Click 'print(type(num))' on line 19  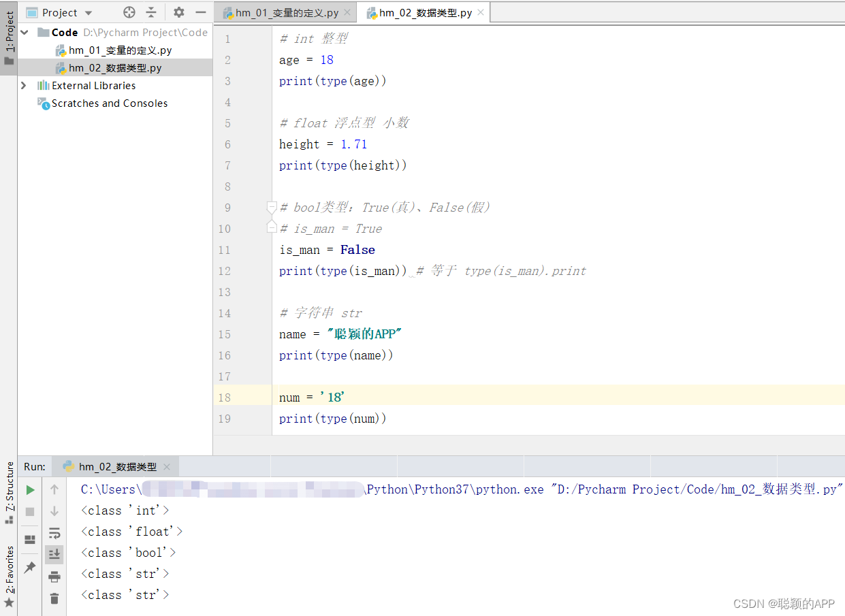point(333,419)
